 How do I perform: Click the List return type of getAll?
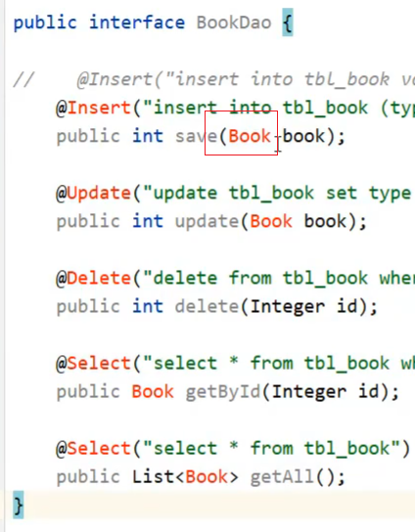153,477
